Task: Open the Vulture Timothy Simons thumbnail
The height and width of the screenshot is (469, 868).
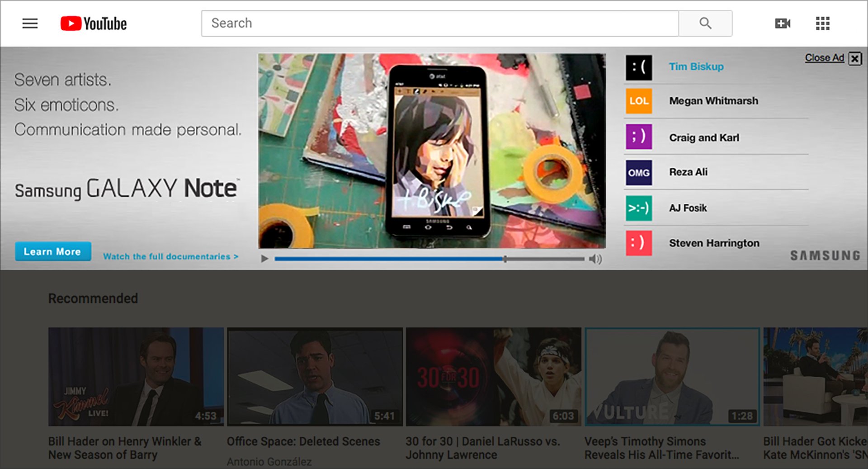Action: (x=672, y=377)
